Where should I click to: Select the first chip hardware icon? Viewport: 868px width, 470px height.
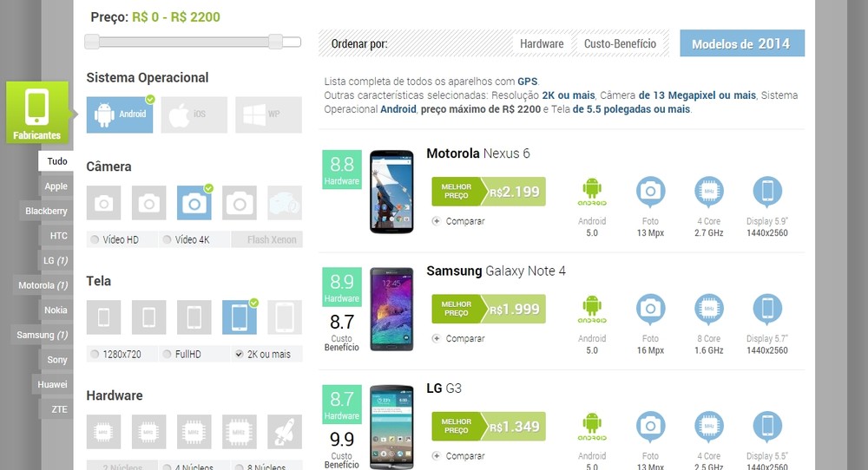103,432
